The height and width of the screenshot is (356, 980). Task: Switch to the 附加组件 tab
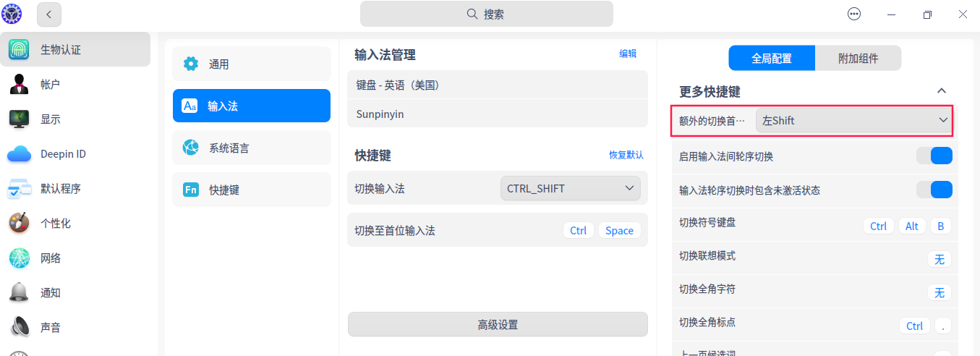858,59
